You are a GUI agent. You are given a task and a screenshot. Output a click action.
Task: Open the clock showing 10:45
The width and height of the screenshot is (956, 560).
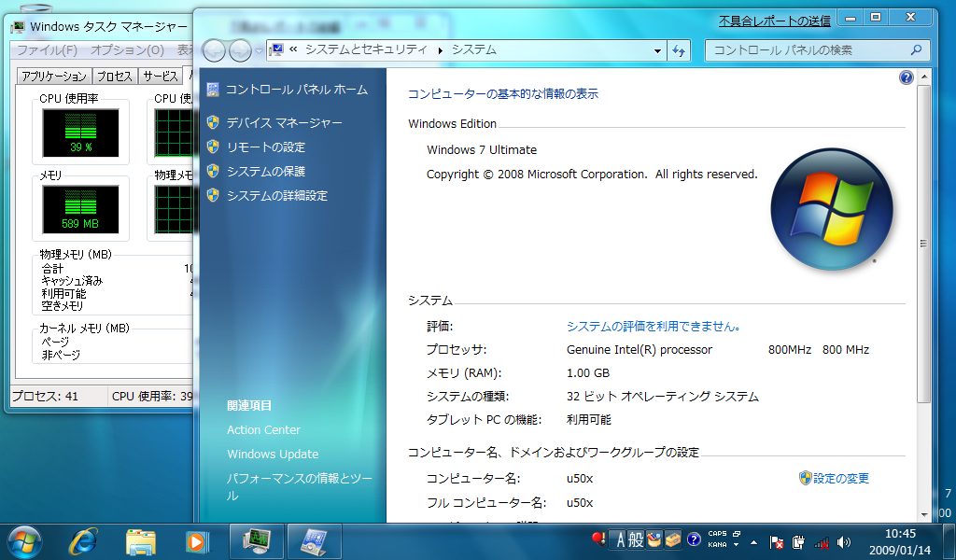(900, 541)
